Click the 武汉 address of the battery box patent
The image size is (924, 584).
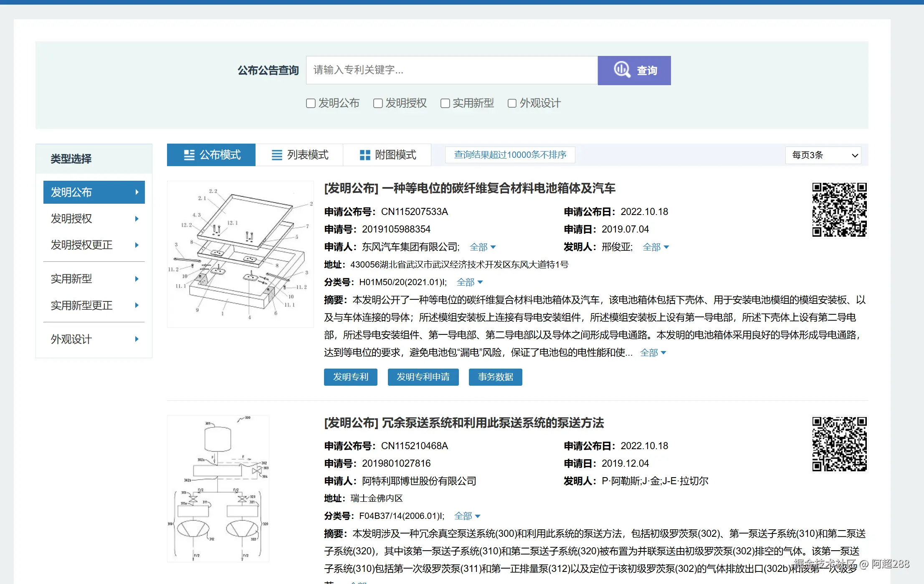click(x=459, y=265)
